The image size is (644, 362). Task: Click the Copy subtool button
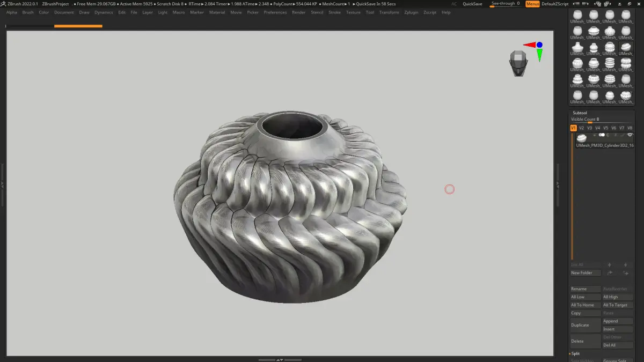point(586,313)
